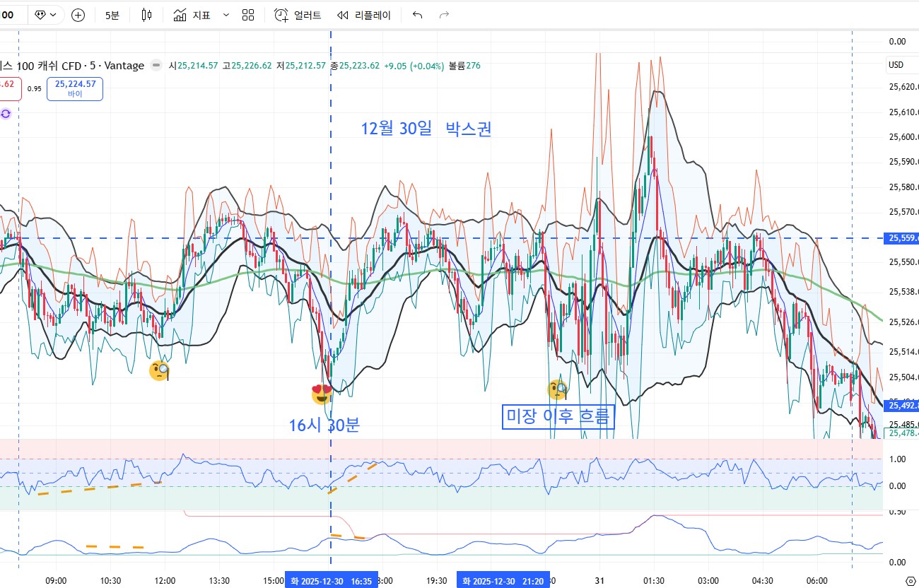Select the monocle emoji near 미장 이후 흐름

point(558,389)
